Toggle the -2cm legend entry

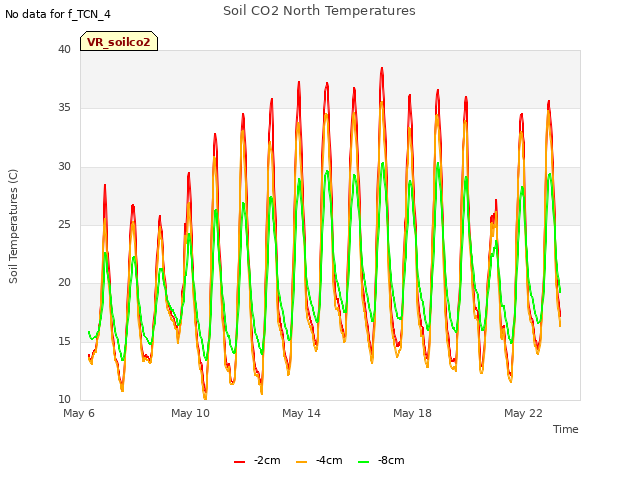click(257, 460)
